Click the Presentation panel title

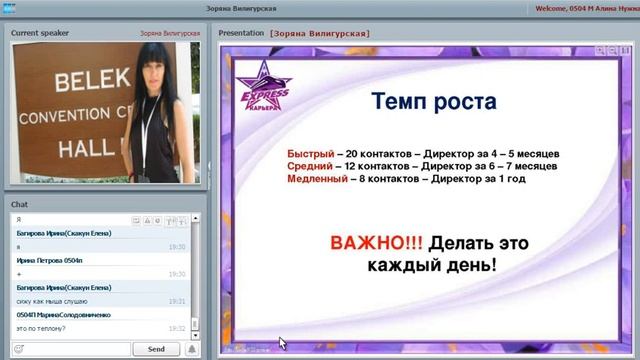tap(241, 33)
